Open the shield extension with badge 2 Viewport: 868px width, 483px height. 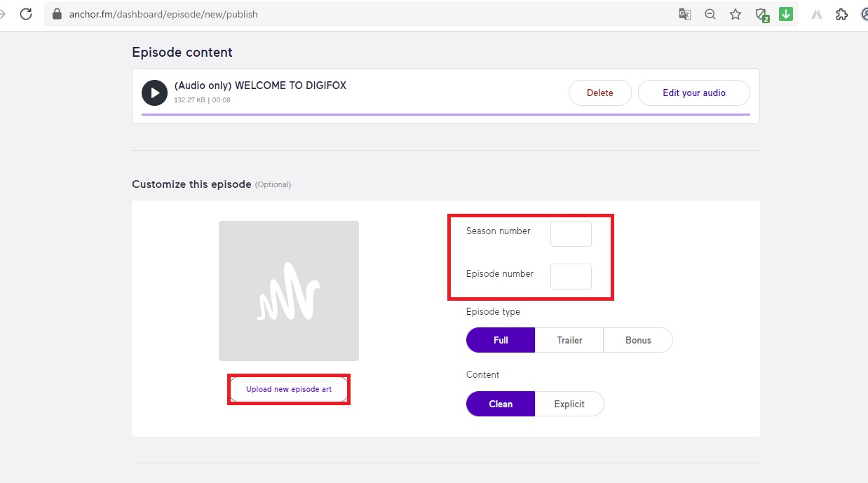(761, 15)
